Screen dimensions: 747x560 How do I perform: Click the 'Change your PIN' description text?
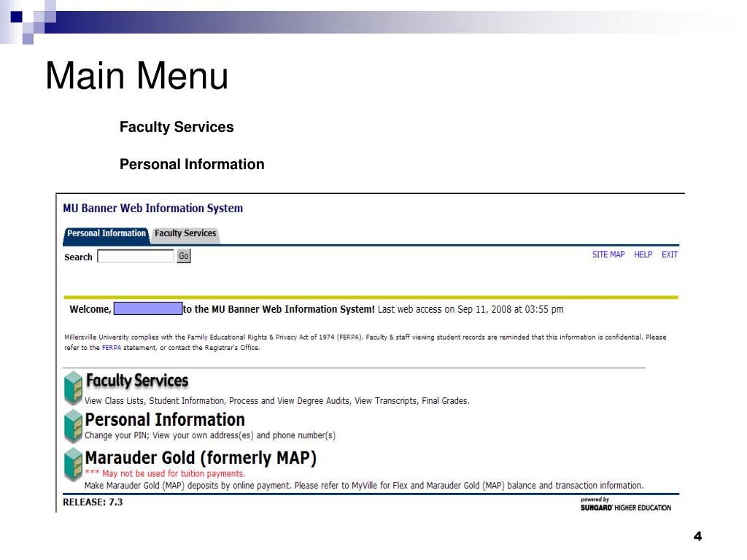[210, 436]
